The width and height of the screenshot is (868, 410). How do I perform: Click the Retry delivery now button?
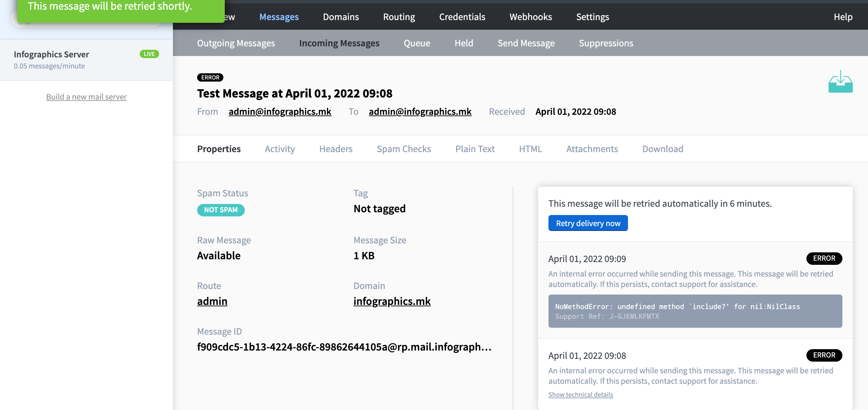pos(588,223)
